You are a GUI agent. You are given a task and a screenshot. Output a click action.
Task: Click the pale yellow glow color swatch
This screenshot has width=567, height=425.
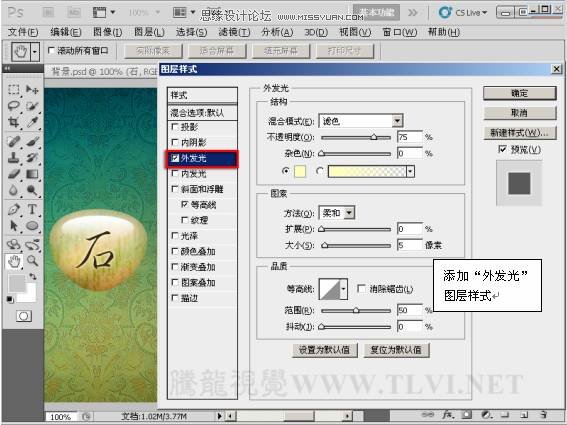pos(300,171)
